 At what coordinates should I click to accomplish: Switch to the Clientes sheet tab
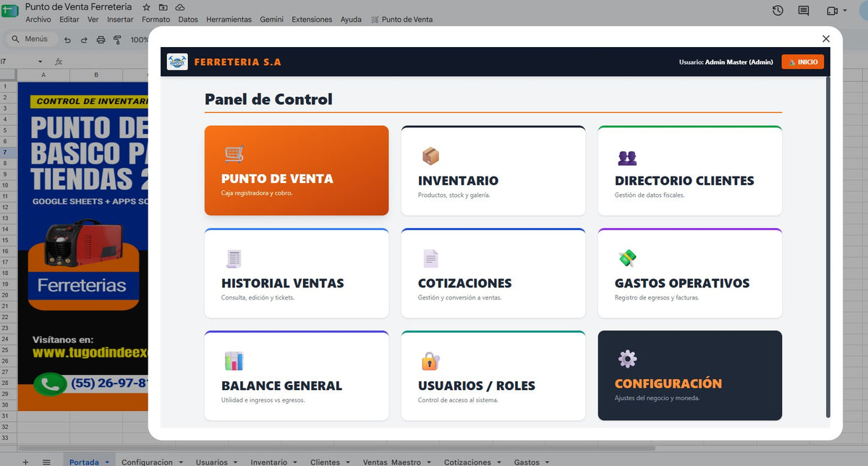coord(325,462)
